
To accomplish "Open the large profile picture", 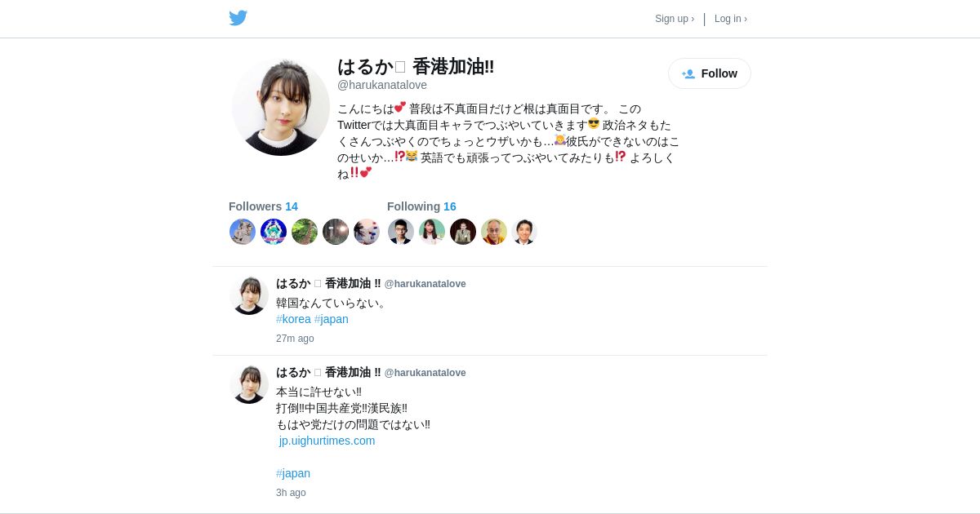I will [x=281, y=107].
